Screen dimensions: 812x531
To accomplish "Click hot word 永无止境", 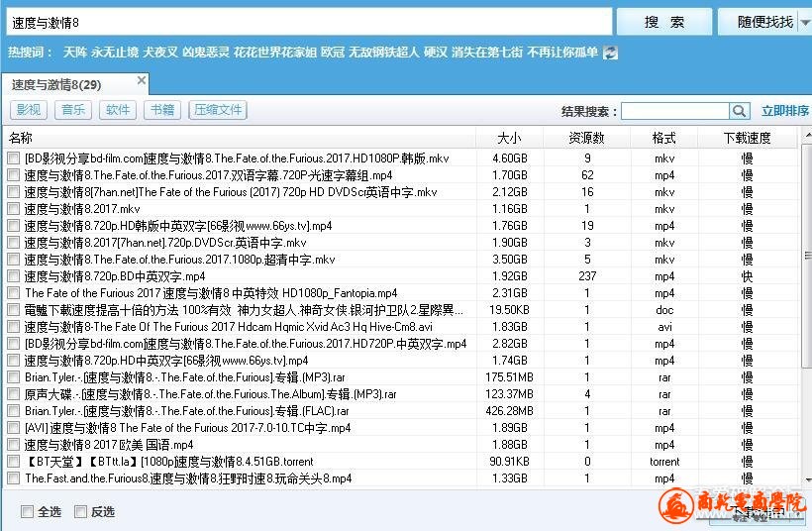I will 115,53.
